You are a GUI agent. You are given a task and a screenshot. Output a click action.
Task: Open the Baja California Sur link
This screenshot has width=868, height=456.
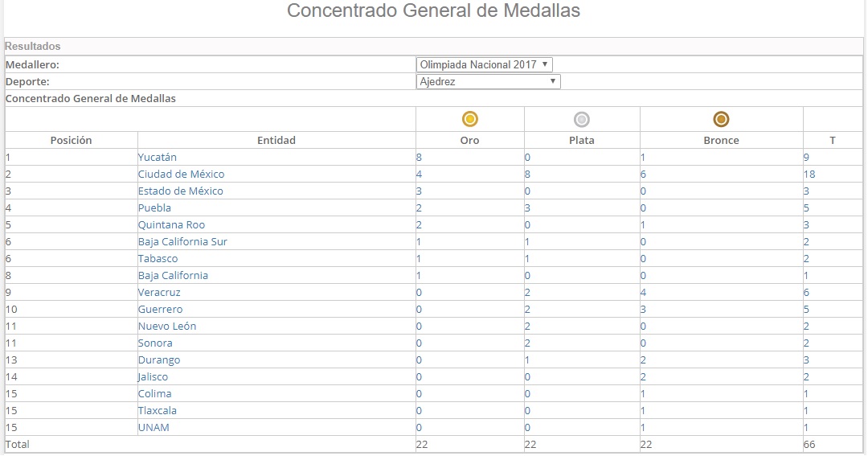click(x=182, y=242)
